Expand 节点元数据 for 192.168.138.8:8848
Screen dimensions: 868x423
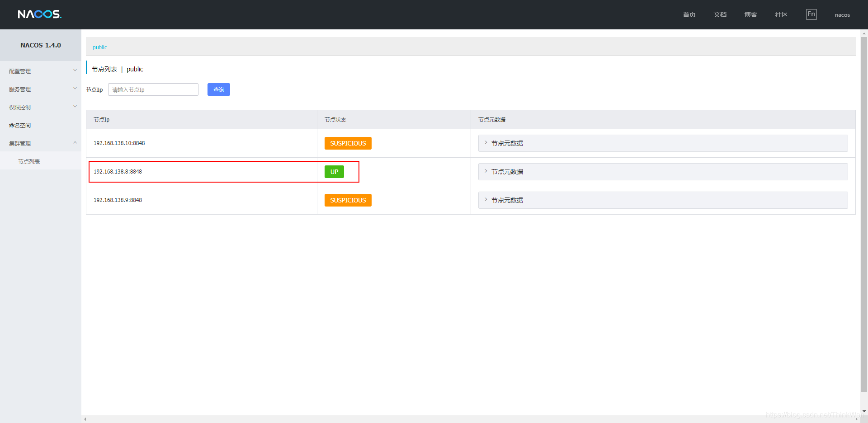pos(663,172)
